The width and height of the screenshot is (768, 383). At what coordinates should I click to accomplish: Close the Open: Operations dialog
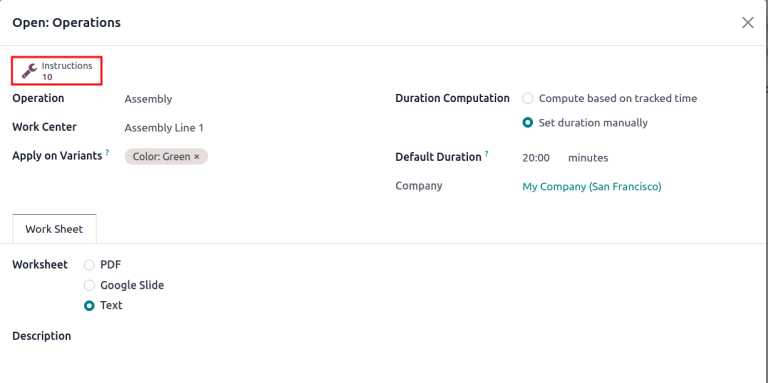coord(747,23)
